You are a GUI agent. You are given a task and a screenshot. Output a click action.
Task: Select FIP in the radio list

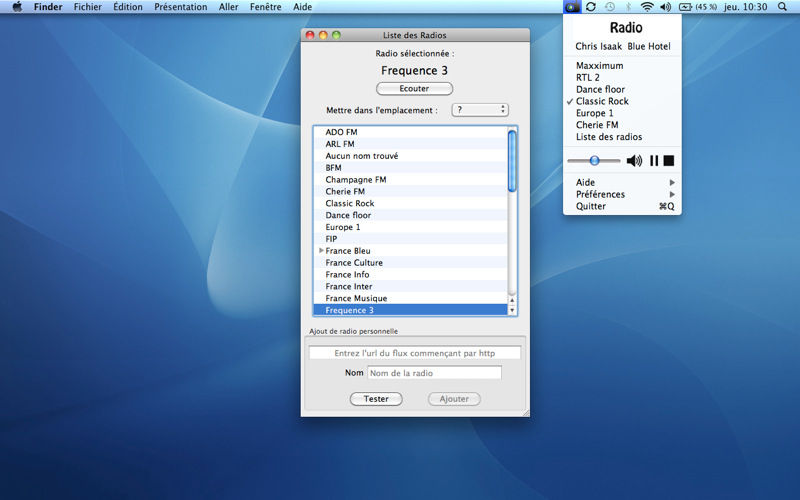[411, 239]
